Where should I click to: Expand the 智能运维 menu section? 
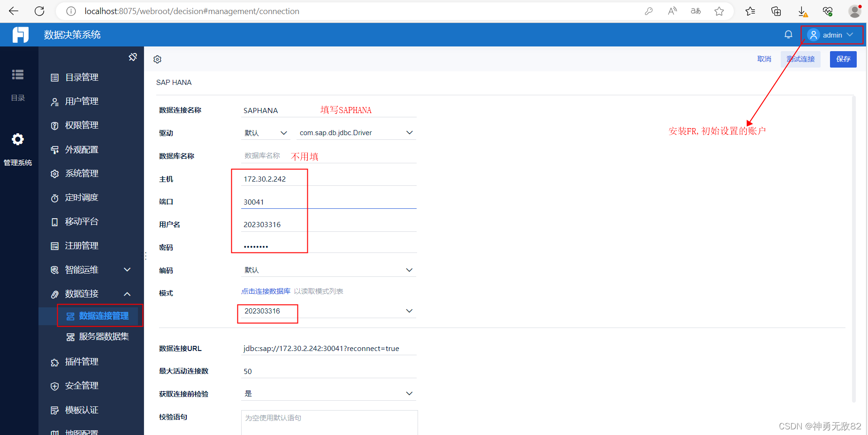point(127,269)
